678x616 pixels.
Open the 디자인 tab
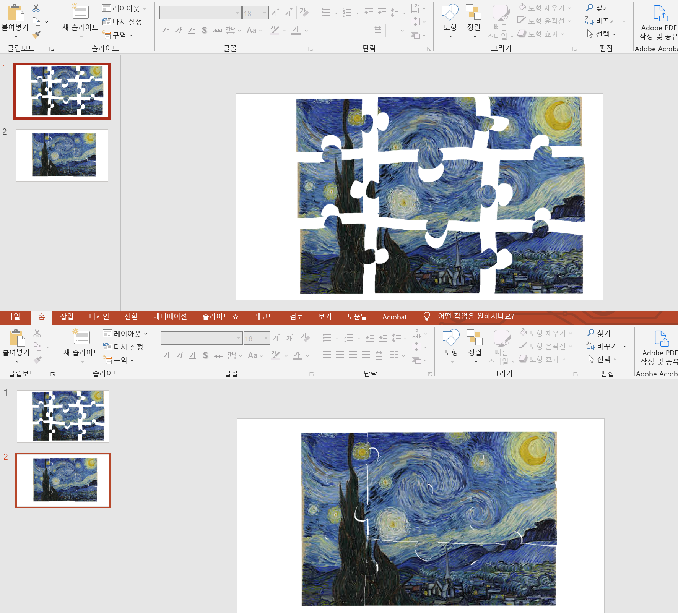99,316
